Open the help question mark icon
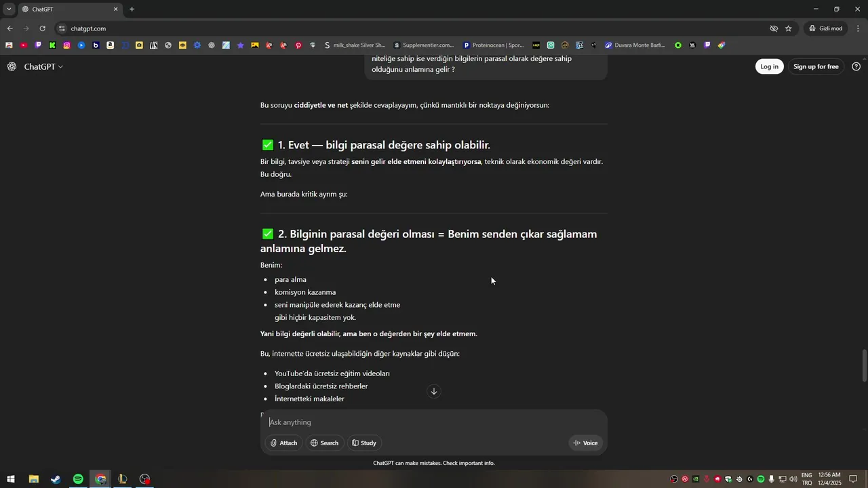 point(856,66)
